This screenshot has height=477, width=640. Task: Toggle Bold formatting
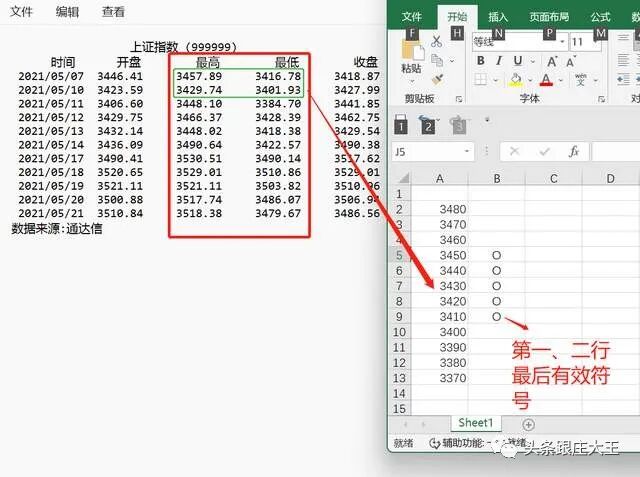pos(480,61)
